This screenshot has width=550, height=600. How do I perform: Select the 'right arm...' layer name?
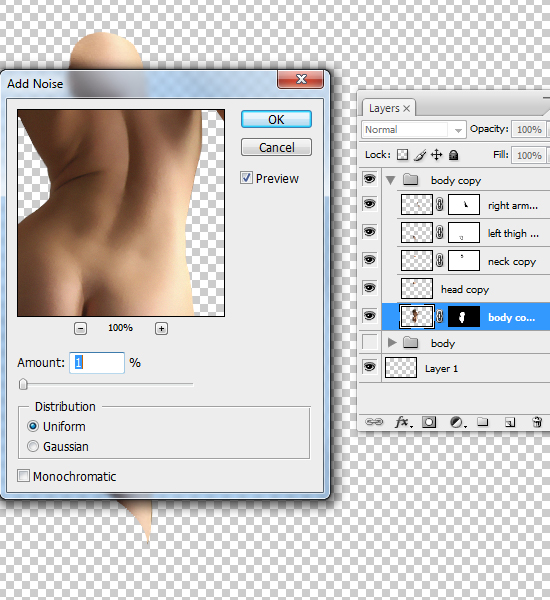[x=513, y=206]
